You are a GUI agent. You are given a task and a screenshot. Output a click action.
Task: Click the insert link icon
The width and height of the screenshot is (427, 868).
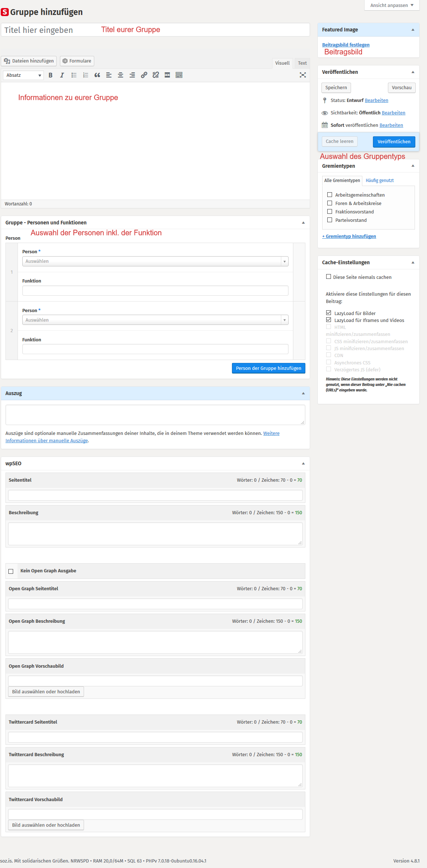pos(144,75)
